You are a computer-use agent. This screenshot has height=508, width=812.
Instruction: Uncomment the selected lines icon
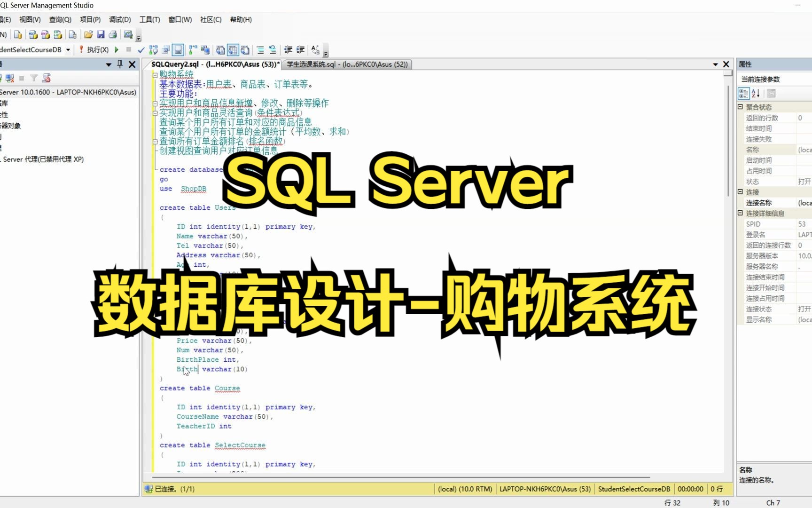[273, 50]
